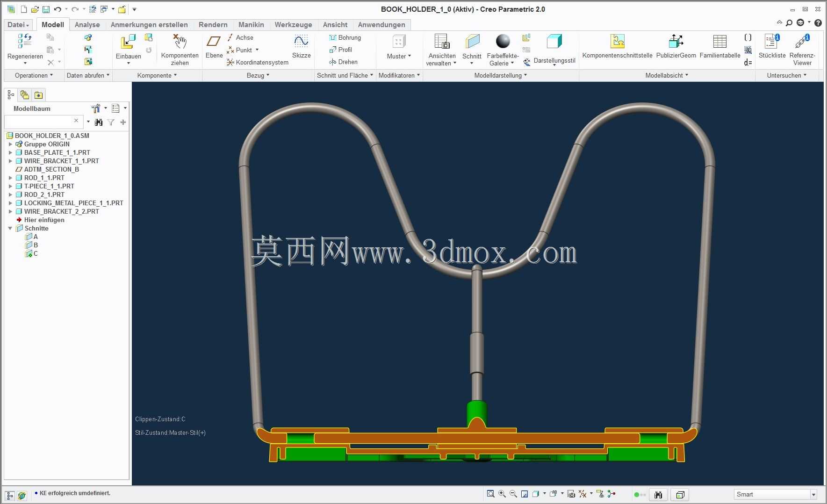
Task: Select section A under Schnitte
Action: [31, 237]
